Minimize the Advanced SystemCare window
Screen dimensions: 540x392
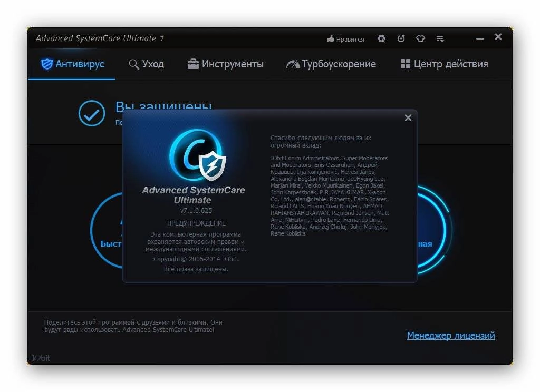[x=480, y=39]
